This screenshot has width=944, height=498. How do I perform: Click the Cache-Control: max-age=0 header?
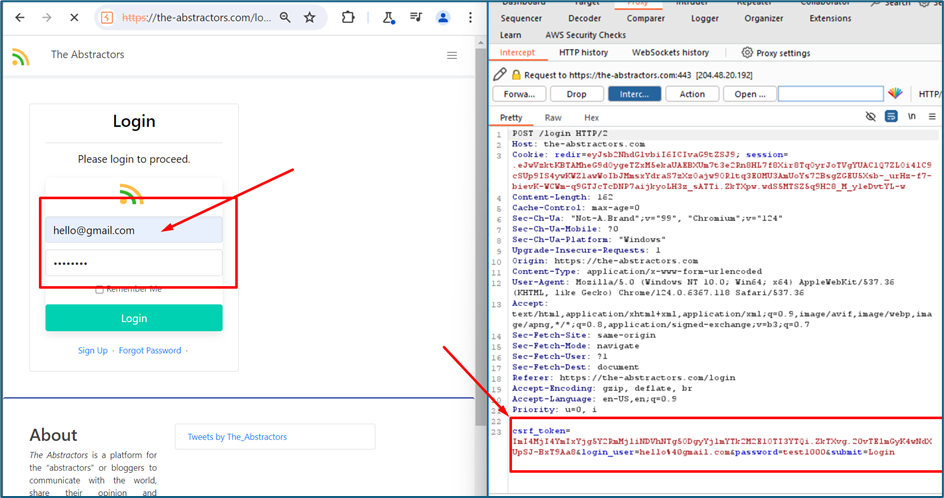point(576,208)
